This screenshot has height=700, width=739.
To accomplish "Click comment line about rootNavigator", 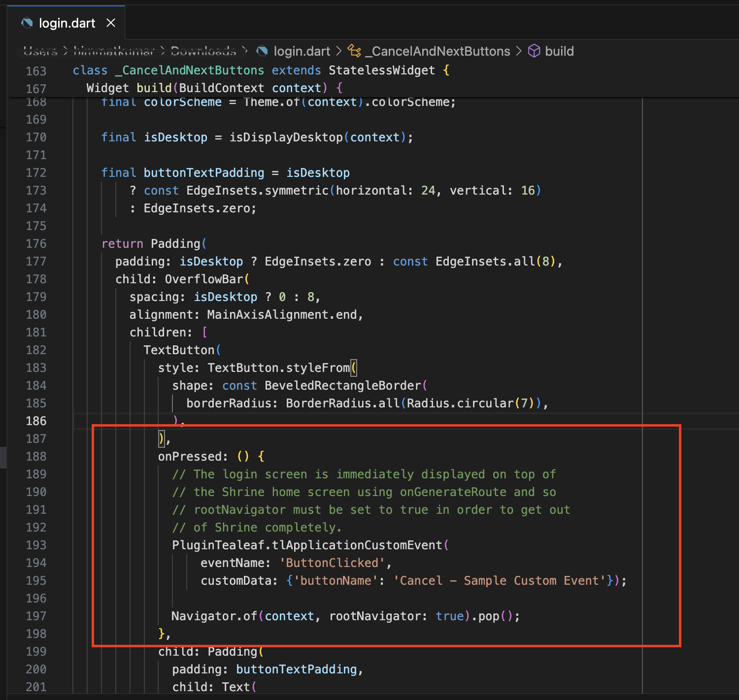I will [371, 510].
